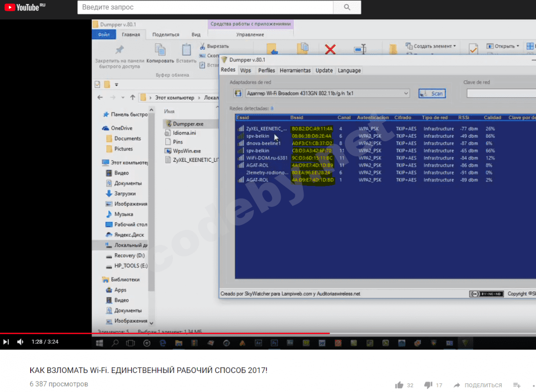Image resolution: width=536 pixels, height=392 pixels.
Task: Skip to the next video
Action: (6, 342)
